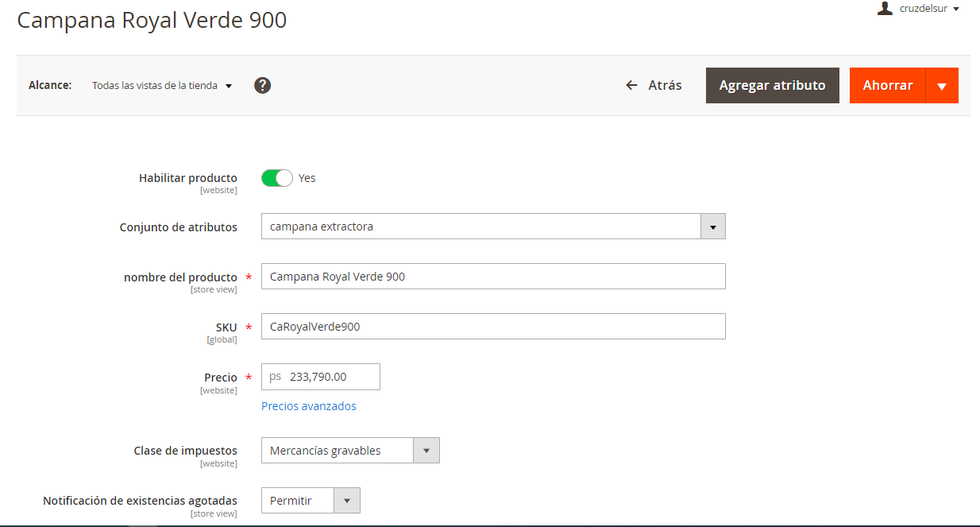
Task: Click the caret next to cruzdelsur
Action: click(956, 9)
